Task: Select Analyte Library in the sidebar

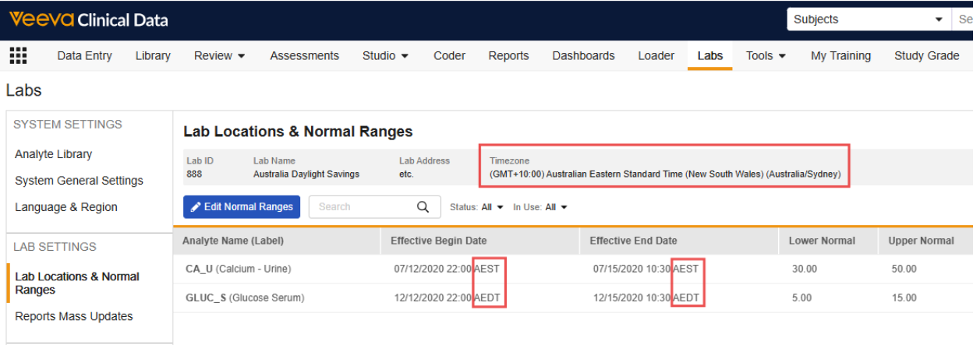Action: coord(53,154)
